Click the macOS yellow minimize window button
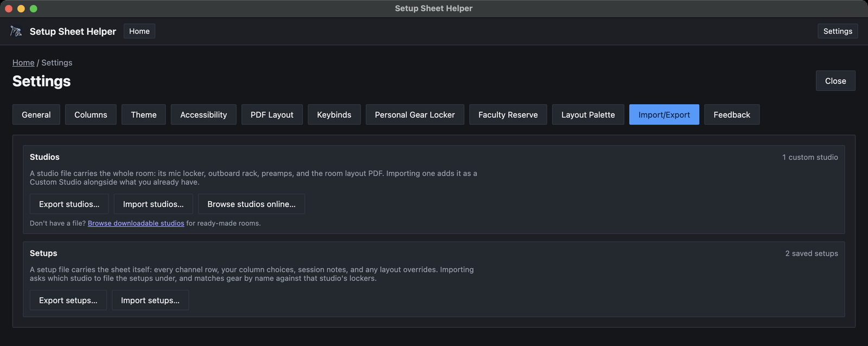 pyautogui.click(x=21, y=9)
